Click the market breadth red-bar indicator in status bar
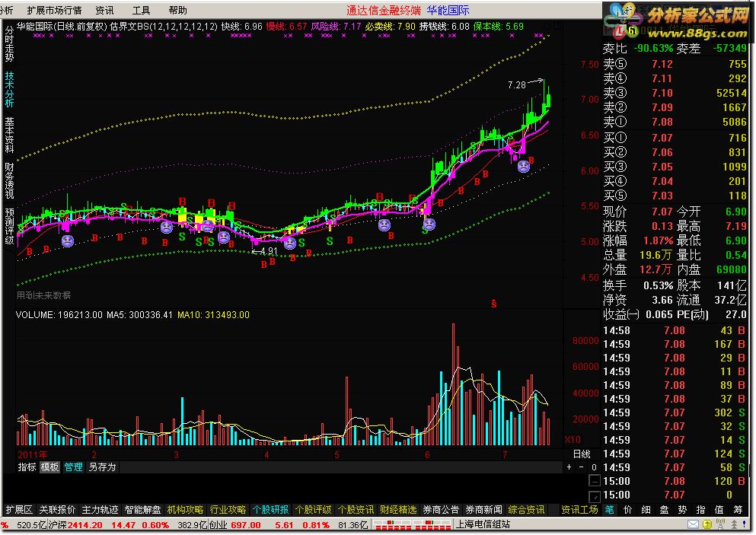The image size is (756, 535). point(412,525)
